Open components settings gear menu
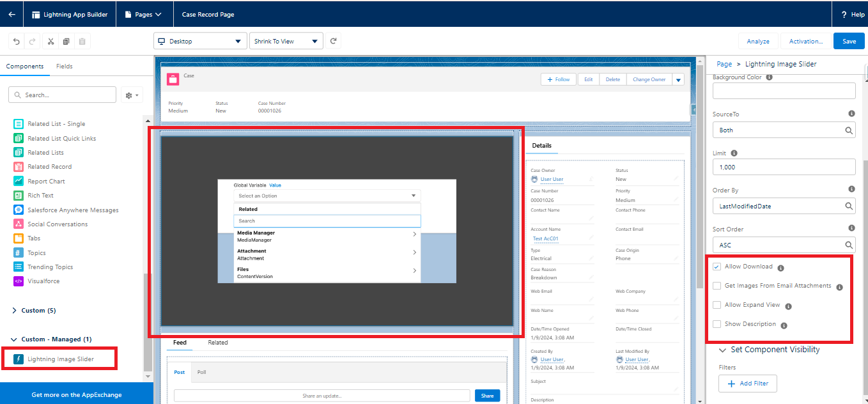The height and width of the screenshot is (404, 868). (132, 95)
